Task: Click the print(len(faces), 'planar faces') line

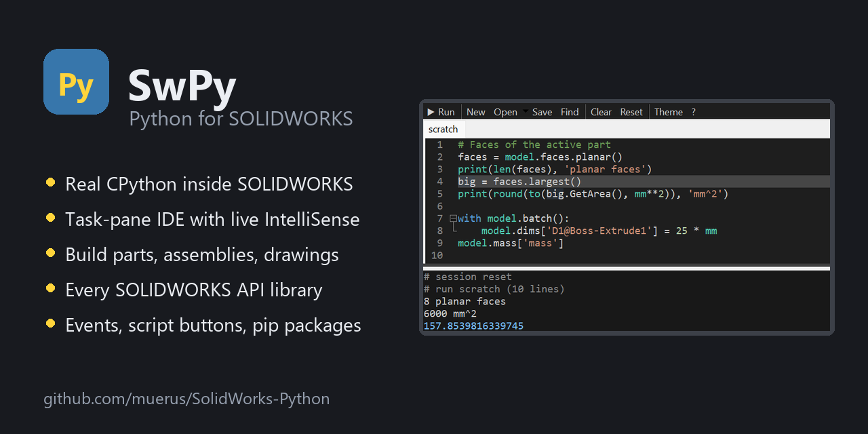Action: (x=555, y=169)
